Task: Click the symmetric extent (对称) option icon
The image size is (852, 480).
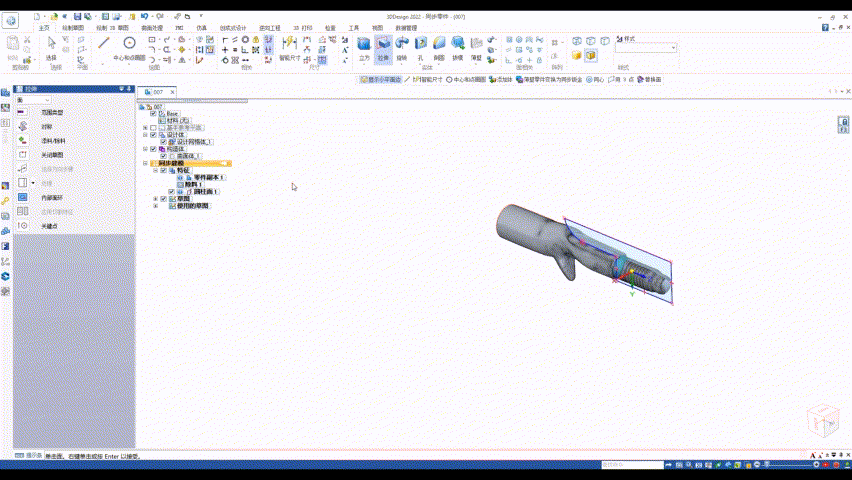Action: pyautogui.click(x=22, y=126)
